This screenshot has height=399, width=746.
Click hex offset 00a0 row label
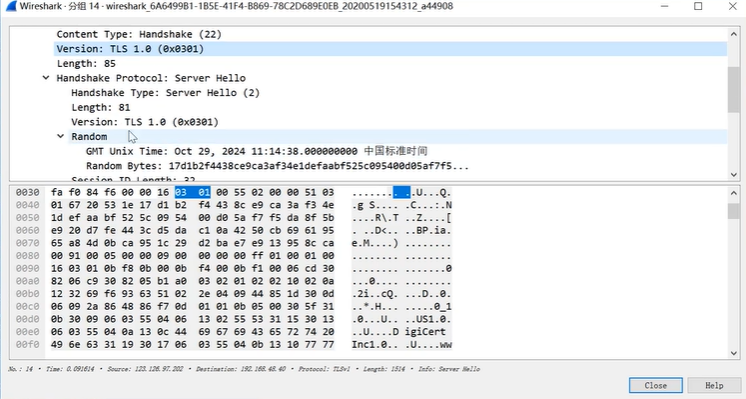click(x=28, y=281)
